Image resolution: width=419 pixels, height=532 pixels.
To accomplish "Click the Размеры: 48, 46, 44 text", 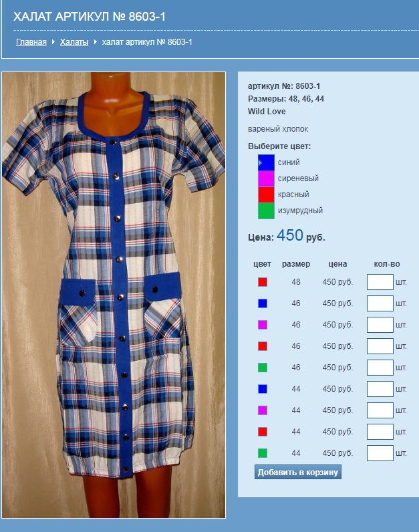I will coord(286,99).
